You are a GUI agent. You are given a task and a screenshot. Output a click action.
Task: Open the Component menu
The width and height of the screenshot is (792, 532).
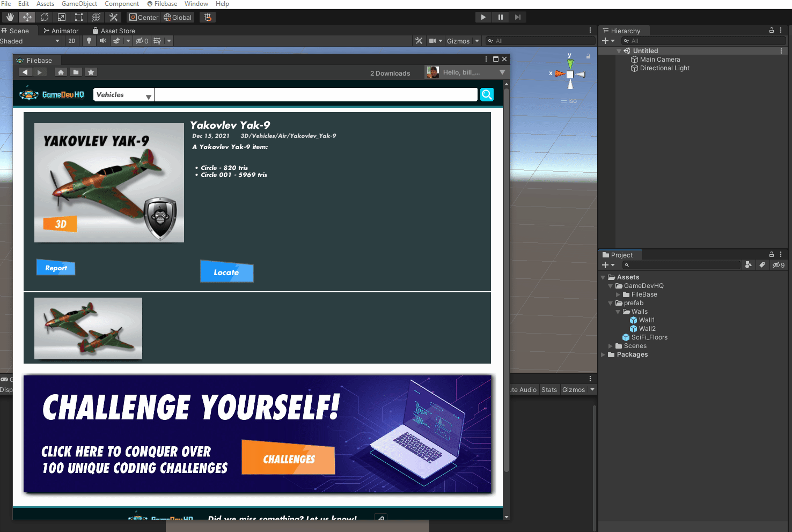click(122, 4)
